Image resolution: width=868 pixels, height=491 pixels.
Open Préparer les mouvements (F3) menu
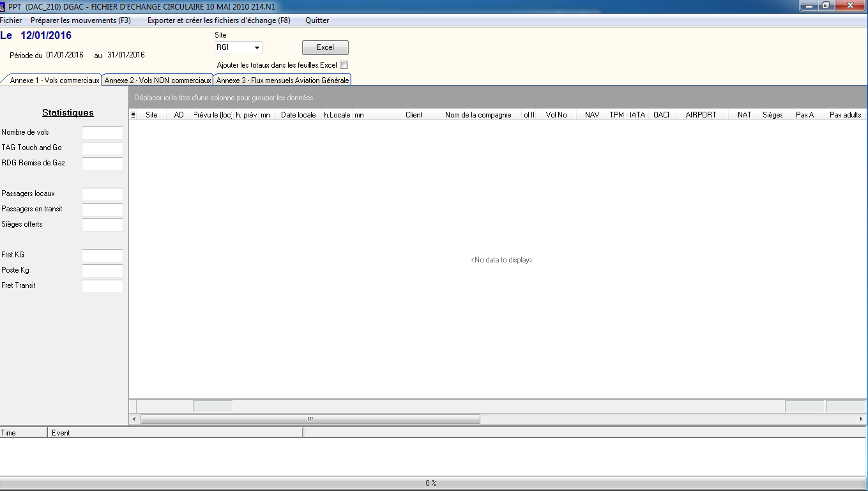(x=80, y=20)
